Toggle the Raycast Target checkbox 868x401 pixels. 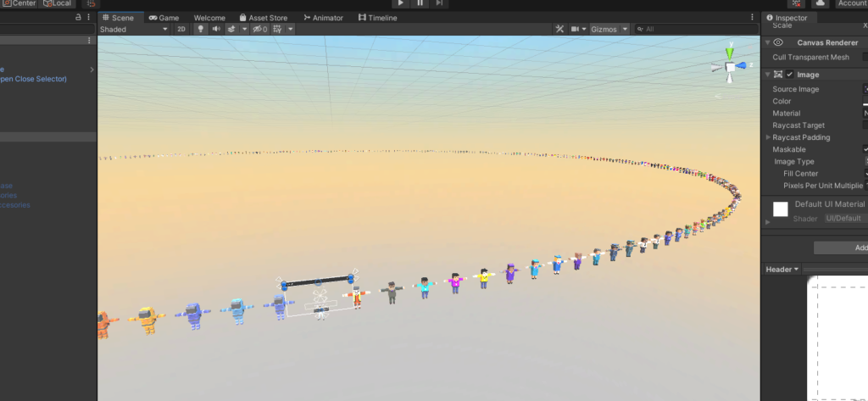pyautogui.click(x=865, y=125)
